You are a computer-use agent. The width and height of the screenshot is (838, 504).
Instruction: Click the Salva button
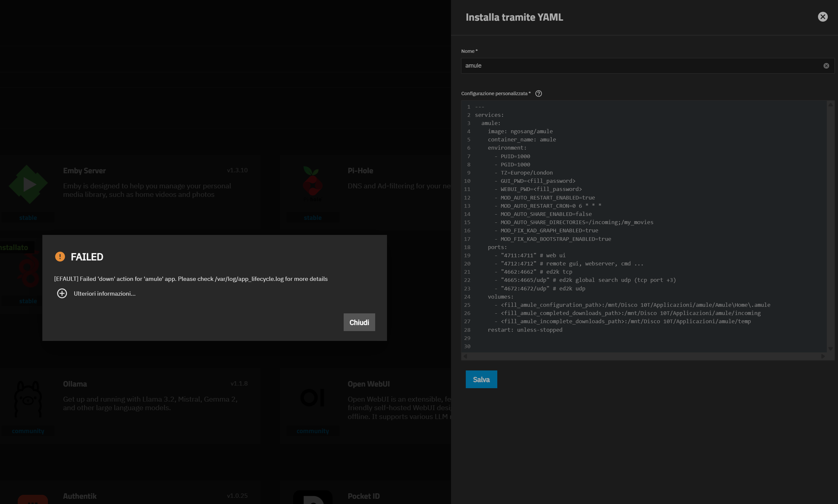coord(481,379)
